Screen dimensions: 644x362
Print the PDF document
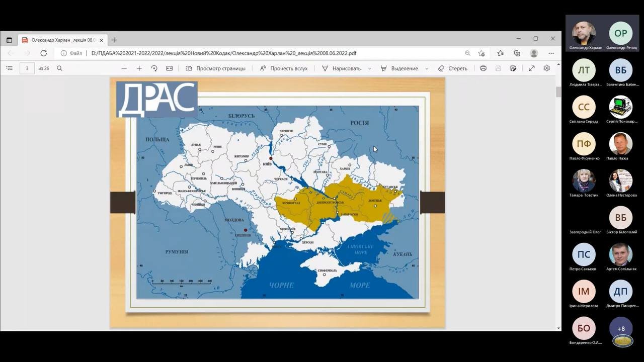483,68
